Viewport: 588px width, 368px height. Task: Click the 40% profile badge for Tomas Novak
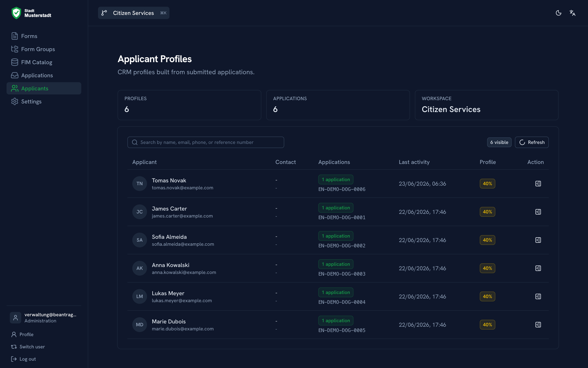(x=487, y=184)
